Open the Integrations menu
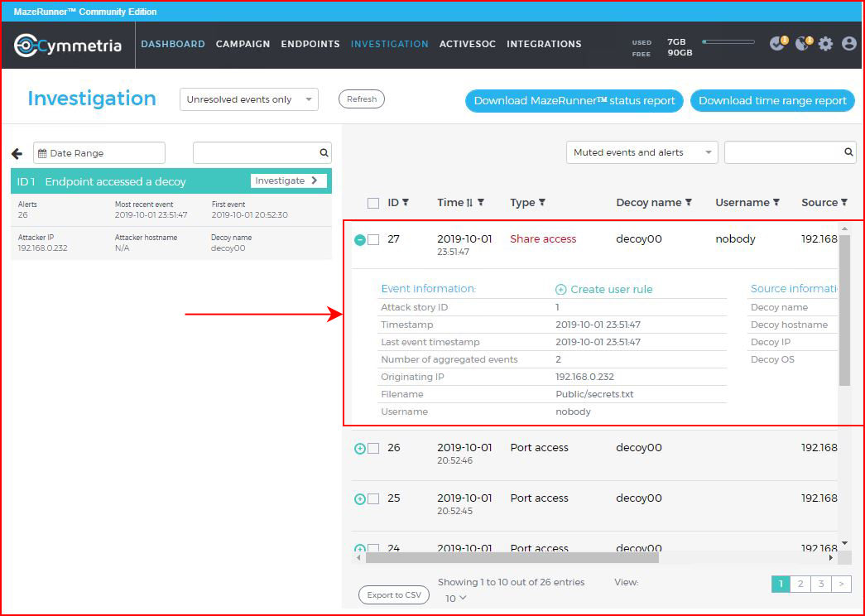The height and width of the screenshot is (616, 865). [x=544, y=44]
